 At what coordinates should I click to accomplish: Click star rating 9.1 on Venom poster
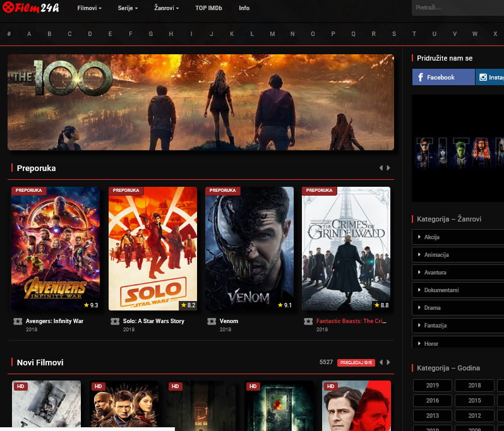point(285,305)
